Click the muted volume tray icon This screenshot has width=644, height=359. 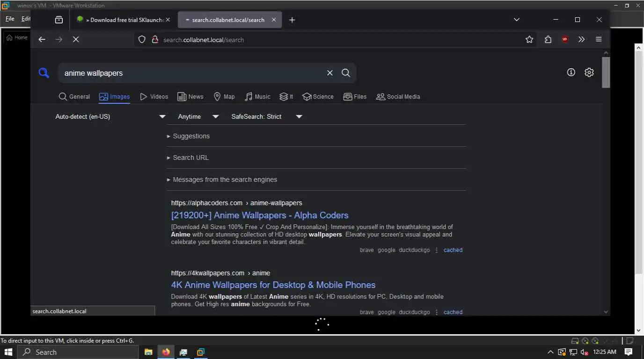click(x=584, y=352)
